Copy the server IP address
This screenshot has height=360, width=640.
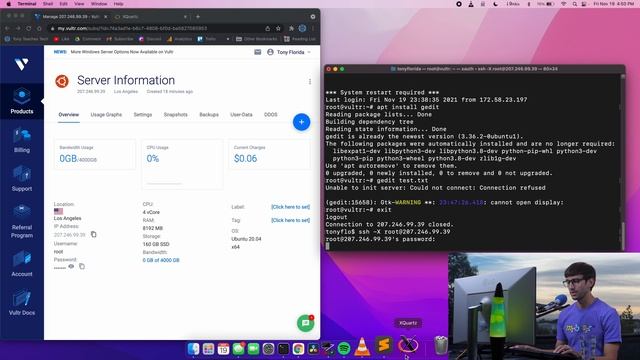(x=93, y=234)
